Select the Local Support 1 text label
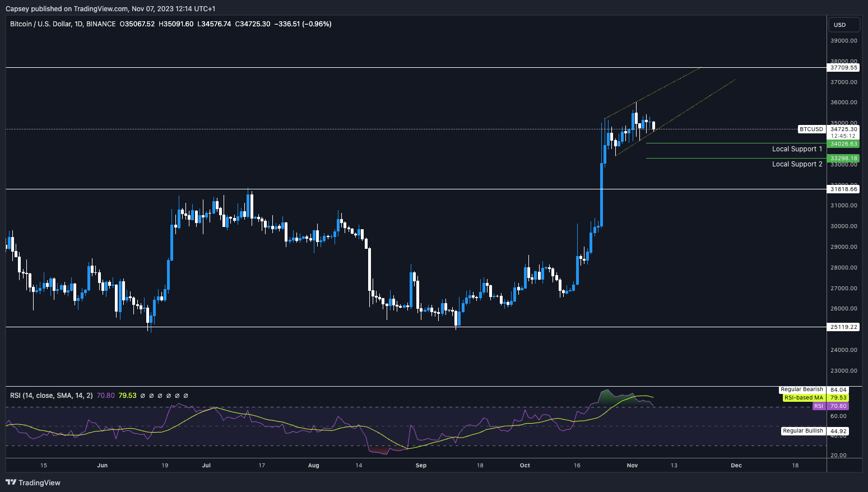Viewport: 868px width, 492px height. click(797, 149)
